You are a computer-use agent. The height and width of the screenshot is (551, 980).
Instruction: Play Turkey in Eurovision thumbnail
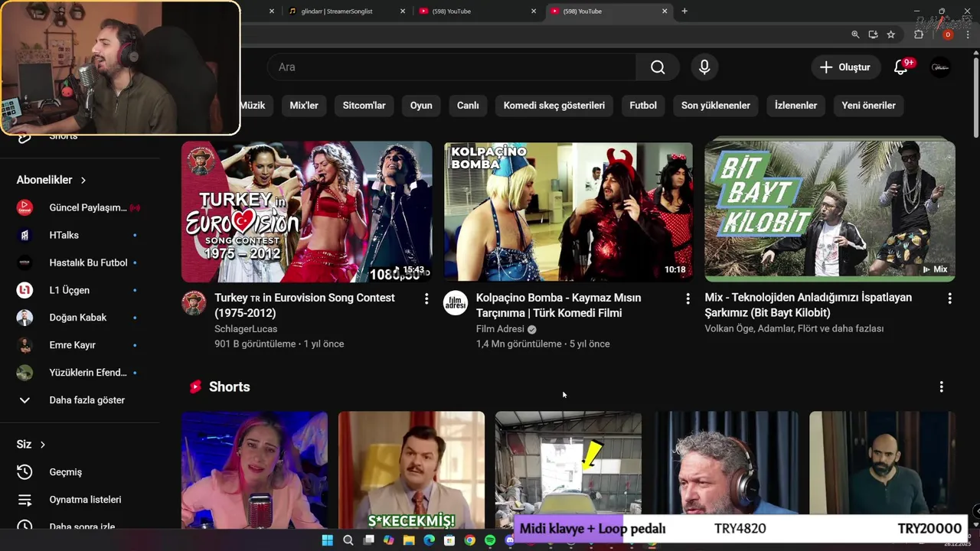pyautogui.click(x=307, y=211)
